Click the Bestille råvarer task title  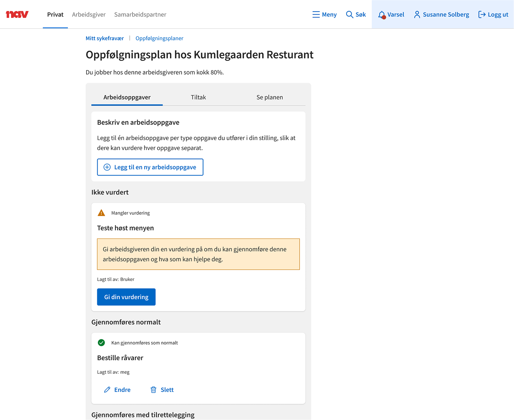pyautogui.click(x=120, y=358)
